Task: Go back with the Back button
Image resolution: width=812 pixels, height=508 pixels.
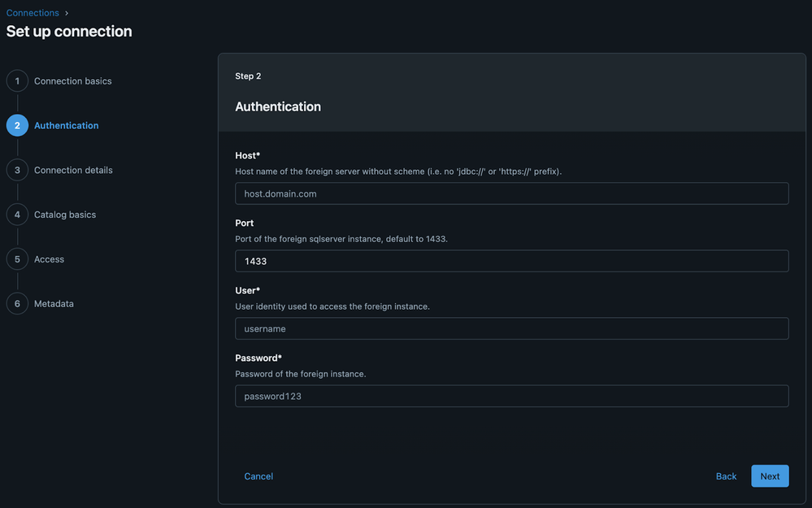Action: pos(726,476)
